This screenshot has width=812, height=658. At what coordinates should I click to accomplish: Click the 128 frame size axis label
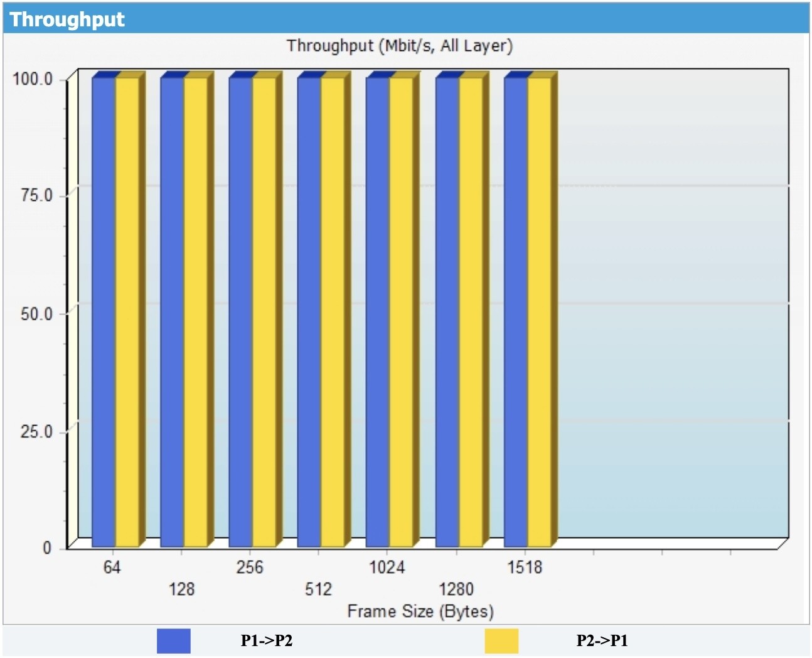(x=181, y=589)
